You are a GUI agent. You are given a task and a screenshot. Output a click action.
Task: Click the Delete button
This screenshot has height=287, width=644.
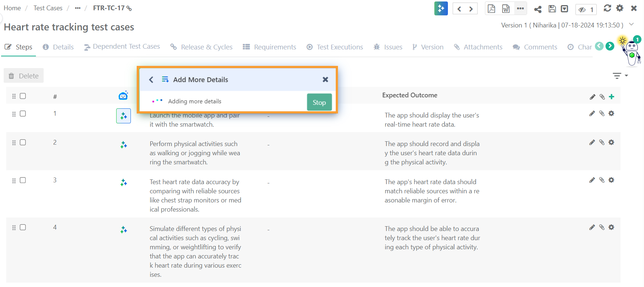coord(24,76)
